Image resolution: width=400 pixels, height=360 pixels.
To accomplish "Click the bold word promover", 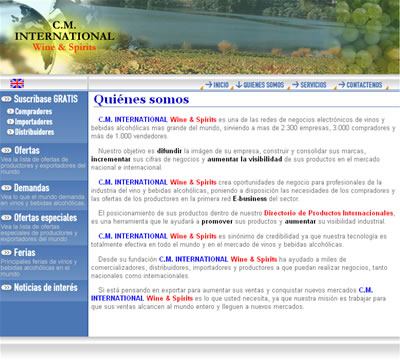I will pyautogui.click(x=217, y=222).
